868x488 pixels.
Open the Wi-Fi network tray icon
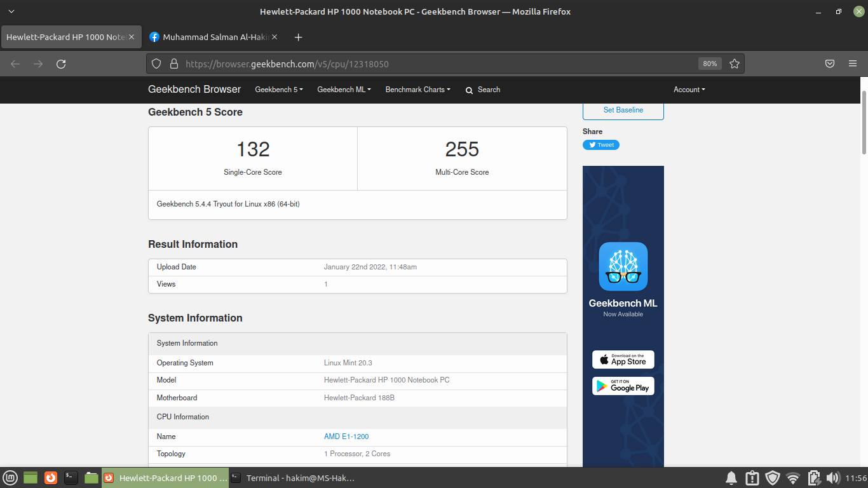pos(793,478)
